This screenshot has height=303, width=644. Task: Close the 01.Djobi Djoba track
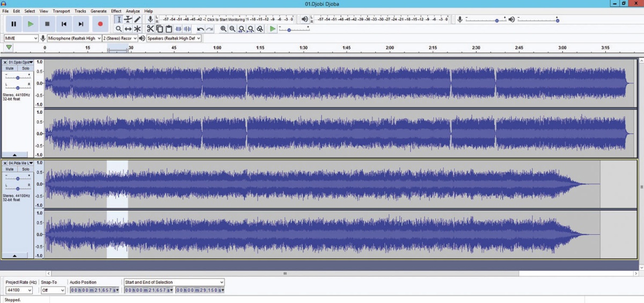pos(5,62)
